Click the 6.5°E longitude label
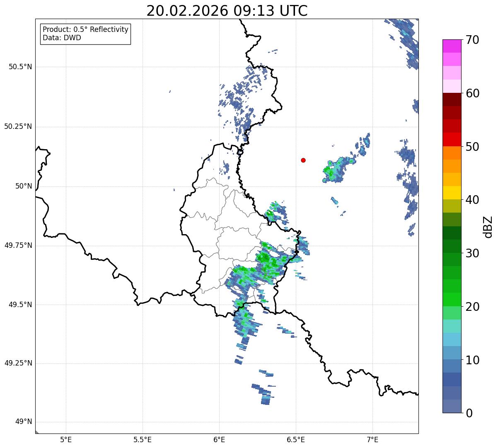The image size is (498, 448). coord(296,439)
